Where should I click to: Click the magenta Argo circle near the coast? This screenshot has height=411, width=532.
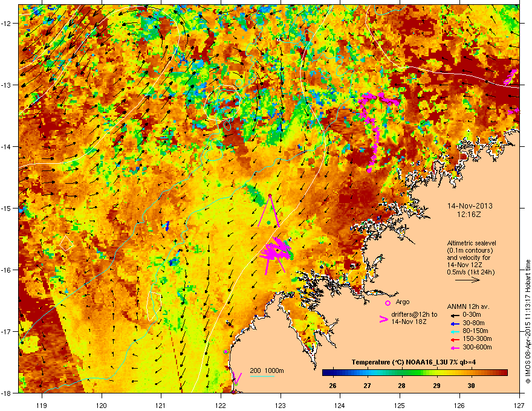(226, 352)
